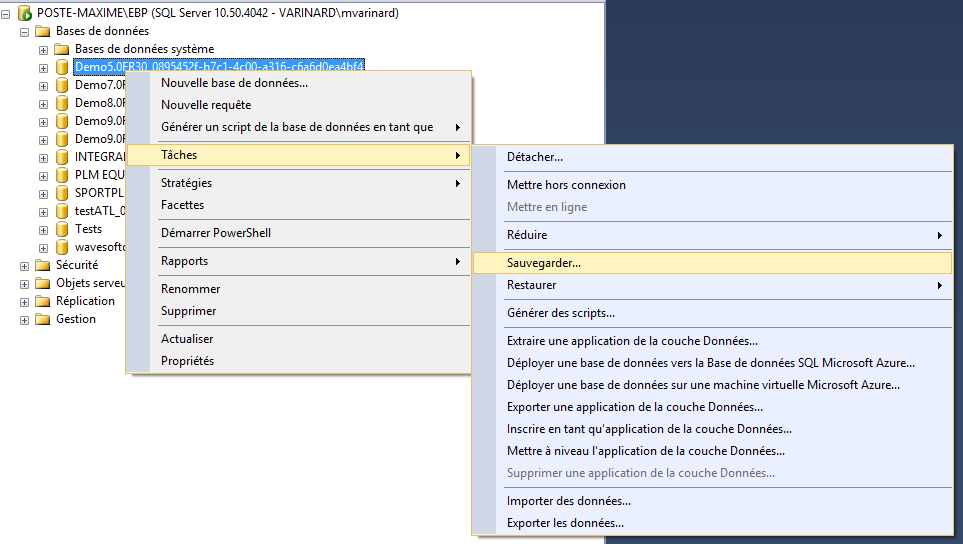963x544 pixels.
Task: Choose Exporter les données... entry
Action: tap(712, 523)
